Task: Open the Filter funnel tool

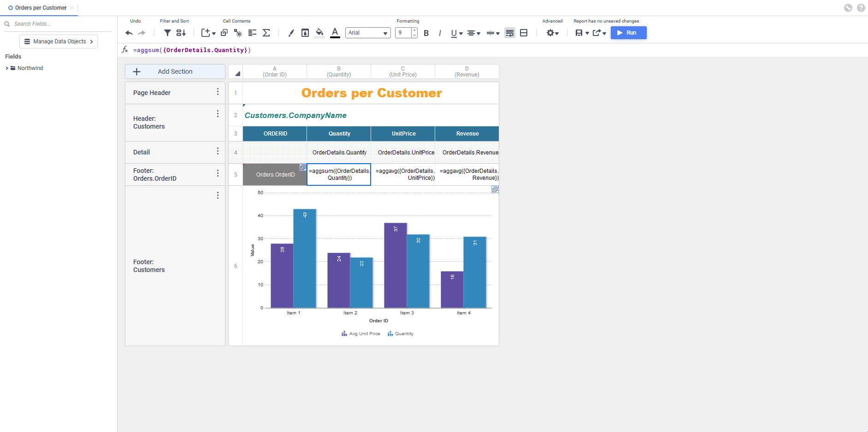Action: 168,33
